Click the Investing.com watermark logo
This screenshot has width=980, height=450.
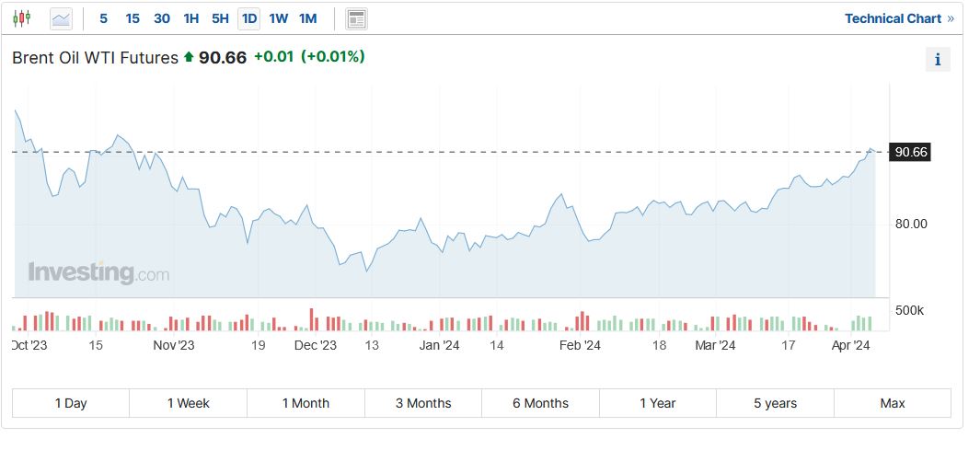(x=98, y=272)
